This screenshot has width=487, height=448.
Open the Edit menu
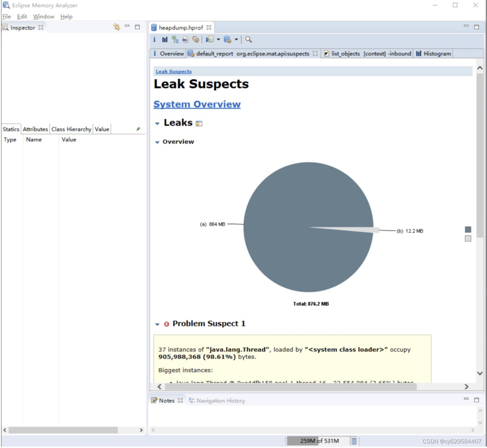(x=22, y=17)
